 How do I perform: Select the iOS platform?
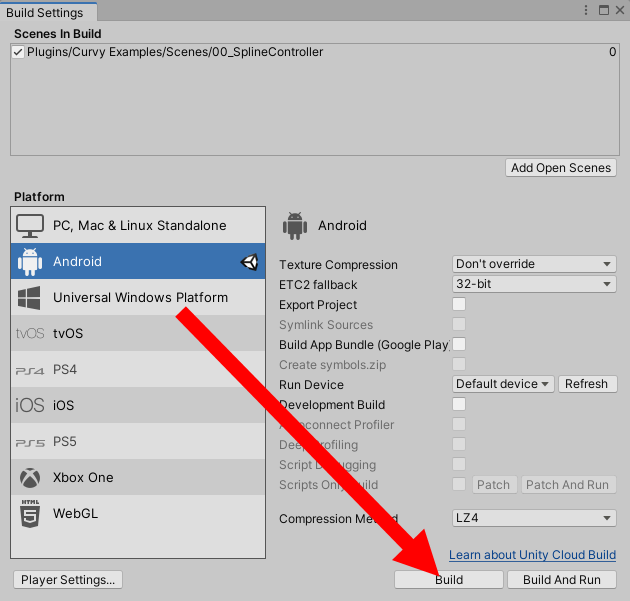point(138,405)
